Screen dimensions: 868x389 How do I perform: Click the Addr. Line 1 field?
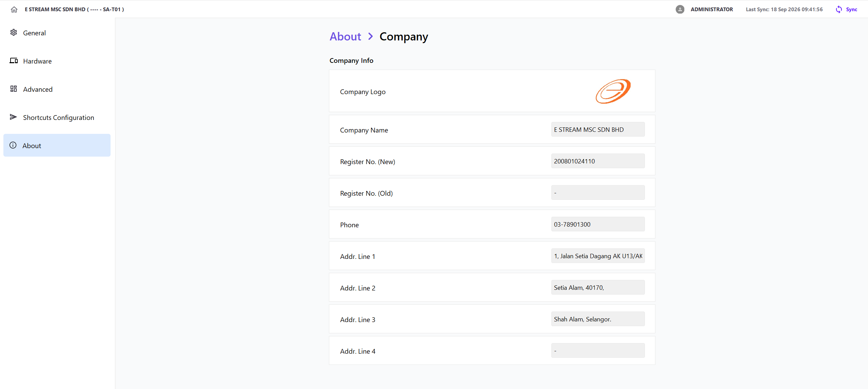tap(598, 256)
